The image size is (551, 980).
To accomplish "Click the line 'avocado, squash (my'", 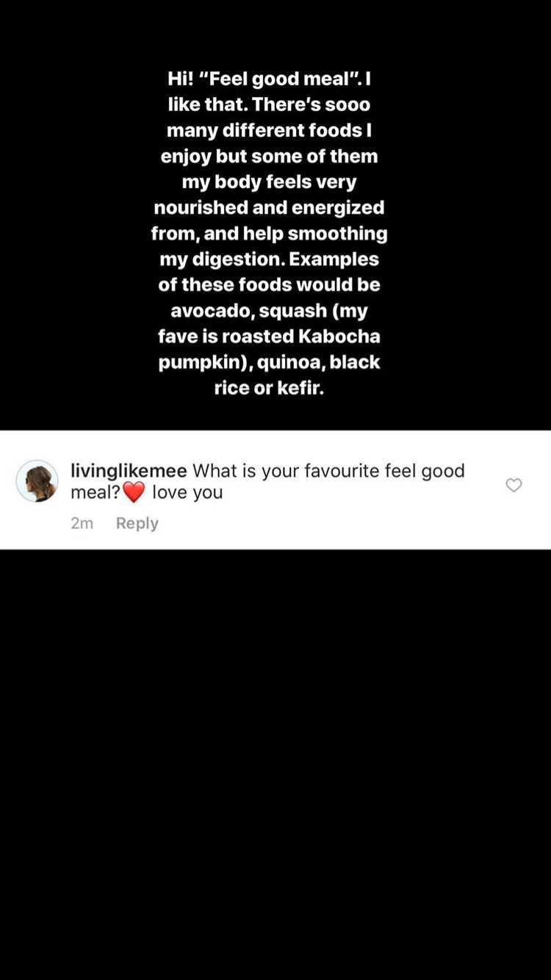I will tap(269, 311).
